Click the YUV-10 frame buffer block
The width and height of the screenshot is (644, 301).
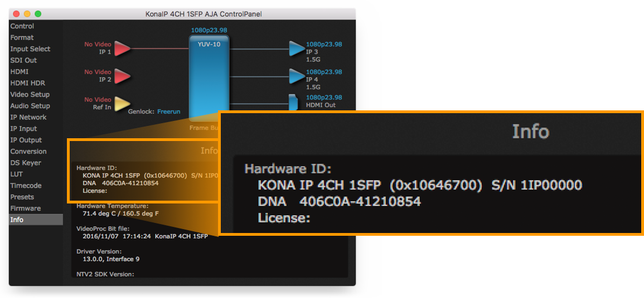pyautogui.click(x=209, y=78)
